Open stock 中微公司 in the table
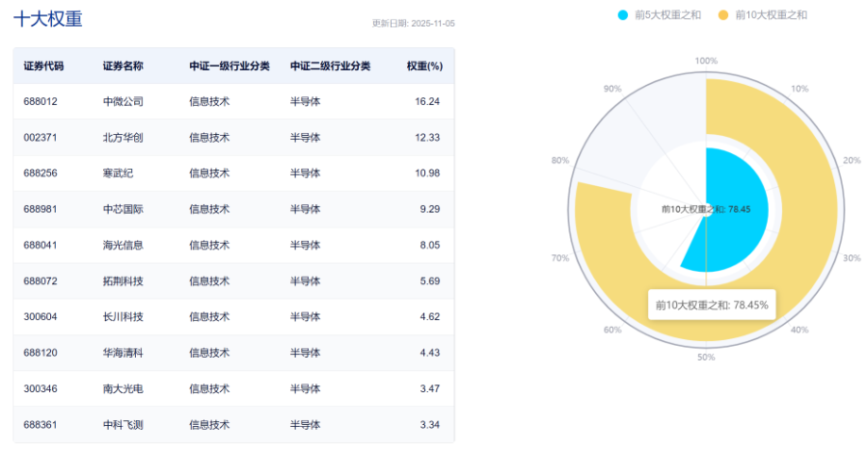The height and width of the screenshot is (452, 868). click(122, 101)
